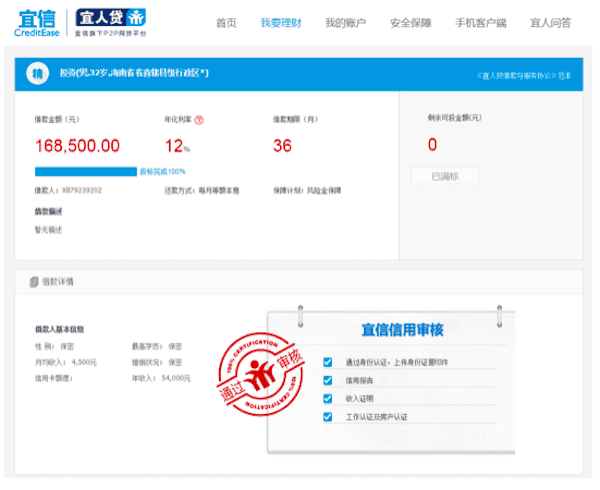This screenshot has width=600, height=490.
Task: Click the 已满标 button
Action: 445,176
